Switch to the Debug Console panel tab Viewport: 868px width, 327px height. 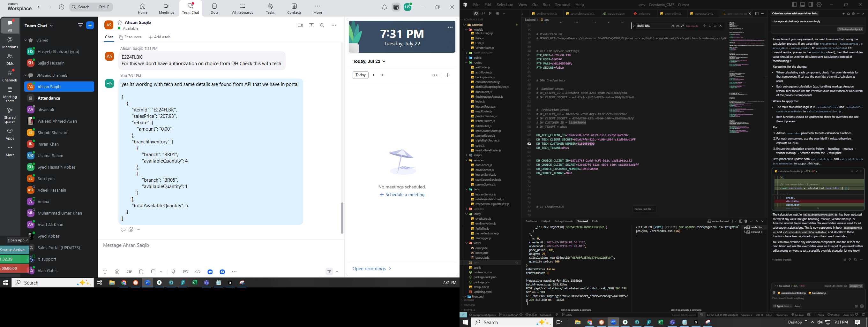[563, 221]
